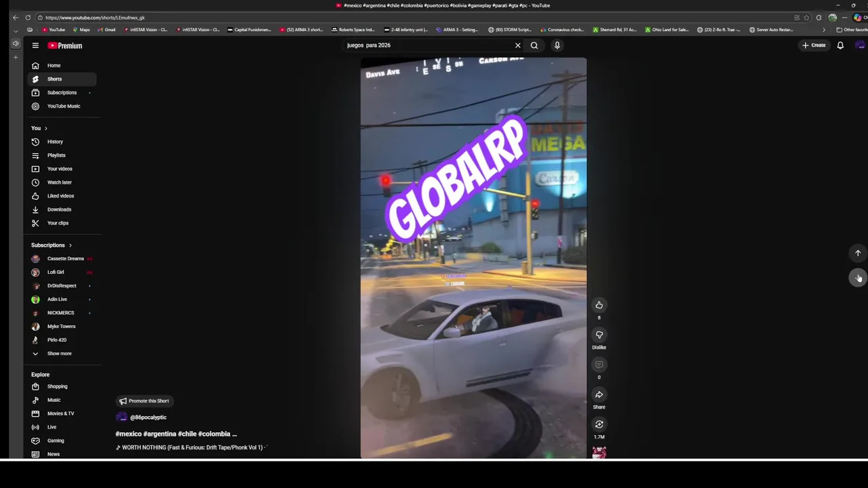Expand Subscriptions section header
The image size is (868, 488).
(x=52, y=245)
